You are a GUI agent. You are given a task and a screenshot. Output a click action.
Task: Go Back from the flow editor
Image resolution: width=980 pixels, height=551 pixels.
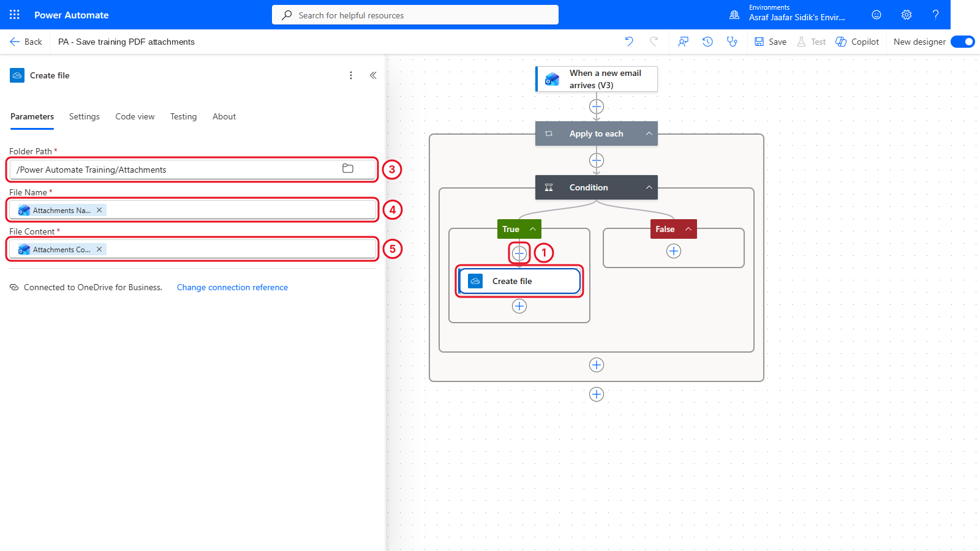[x=26, y=42]
